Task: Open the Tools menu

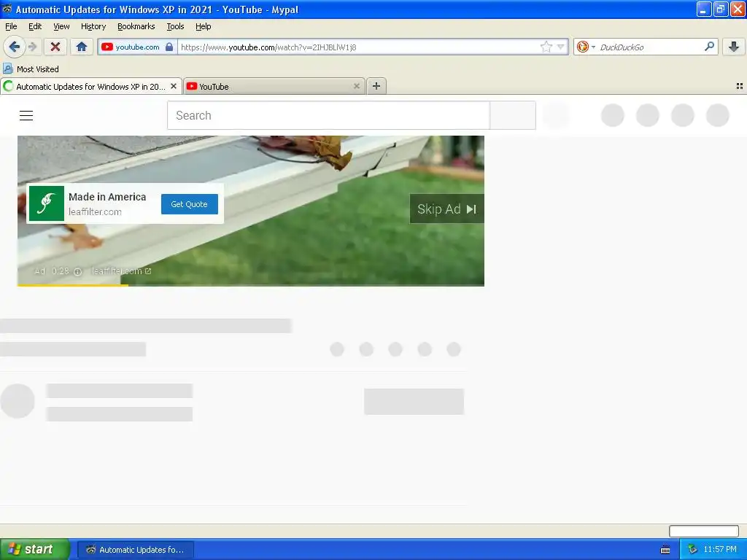Action: 175,26
